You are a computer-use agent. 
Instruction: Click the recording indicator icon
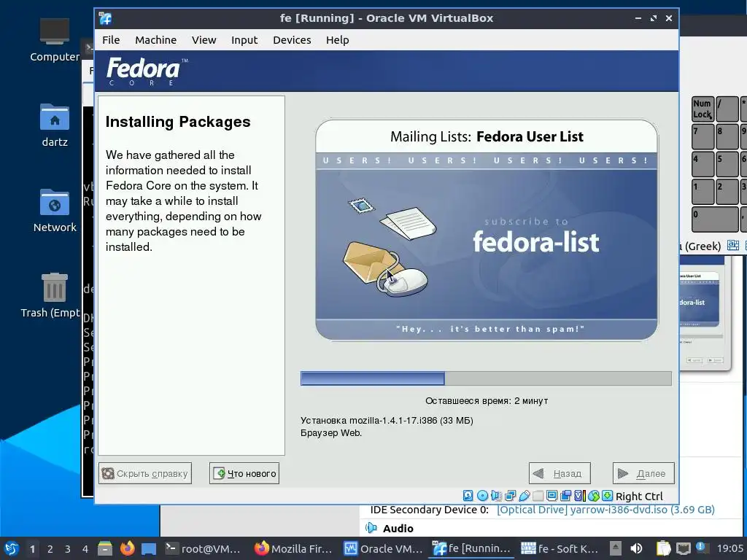[565, 496]
